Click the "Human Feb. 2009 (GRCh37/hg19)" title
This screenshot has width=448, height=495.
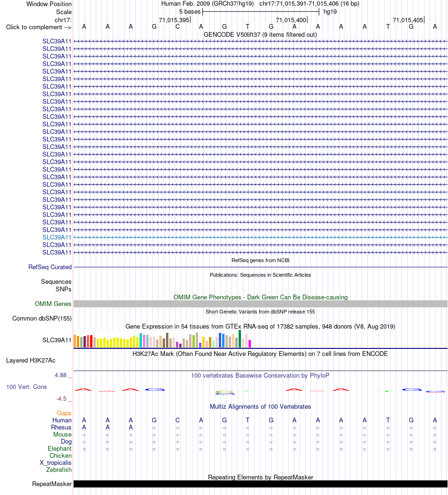[207, 4]
